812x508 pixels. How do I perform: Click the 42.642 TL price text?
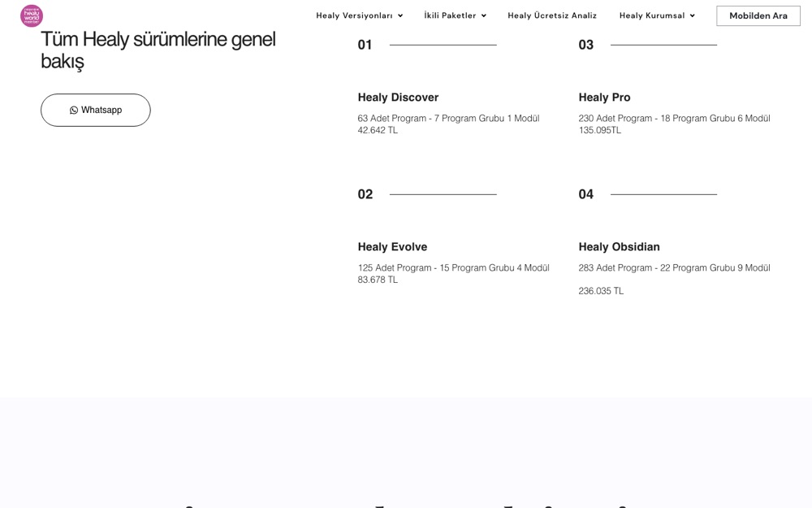(x=378, y=130)
